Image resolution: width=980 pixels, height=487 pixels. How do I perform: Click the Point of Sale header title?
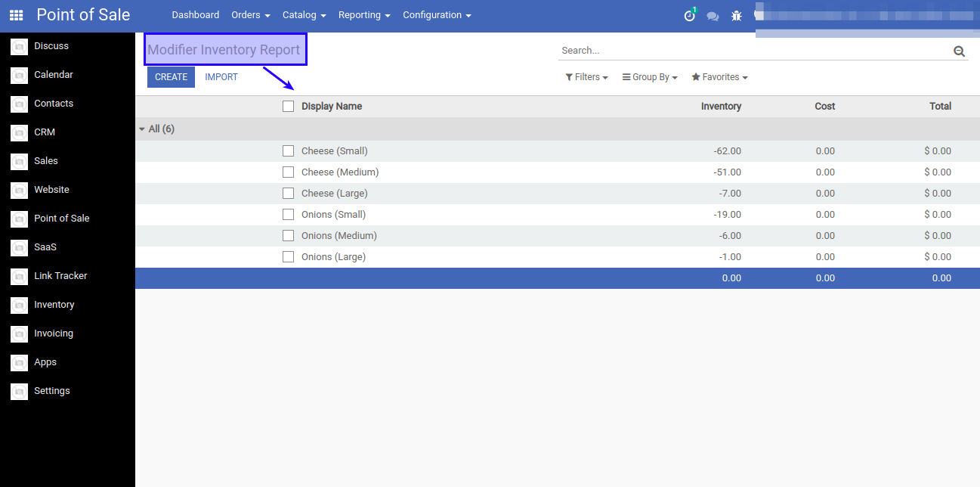click(x=83, y=15)
